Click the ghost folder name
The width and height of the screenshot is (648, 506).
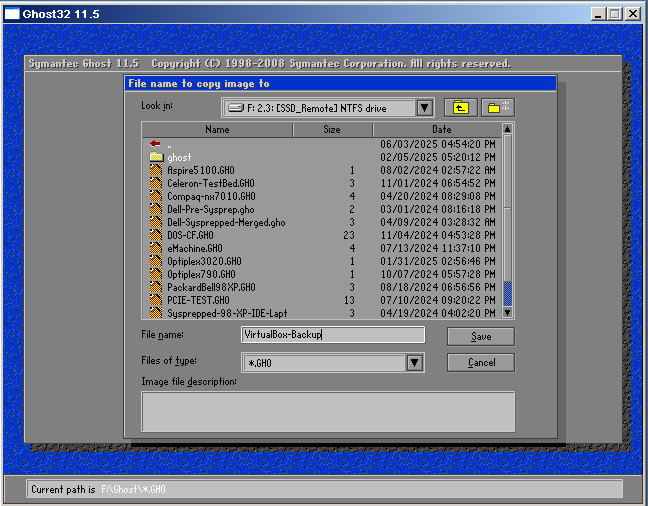(179, 158)
